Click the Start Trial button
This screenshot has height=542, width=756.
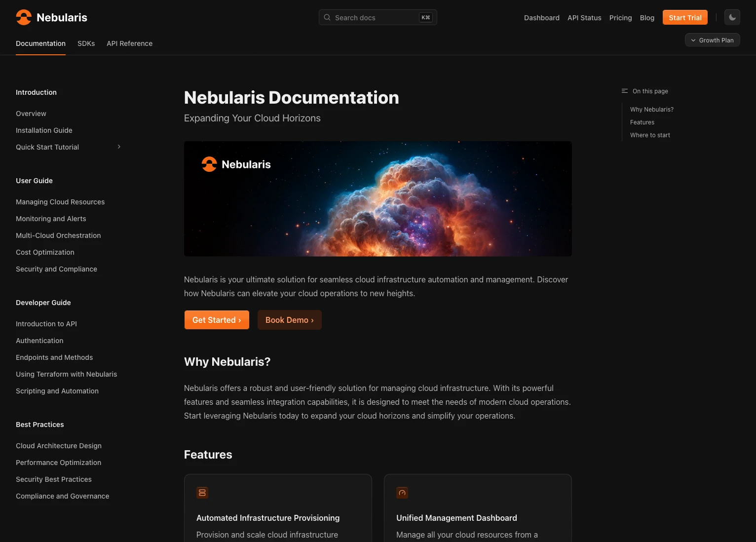[x=685, y=17]
